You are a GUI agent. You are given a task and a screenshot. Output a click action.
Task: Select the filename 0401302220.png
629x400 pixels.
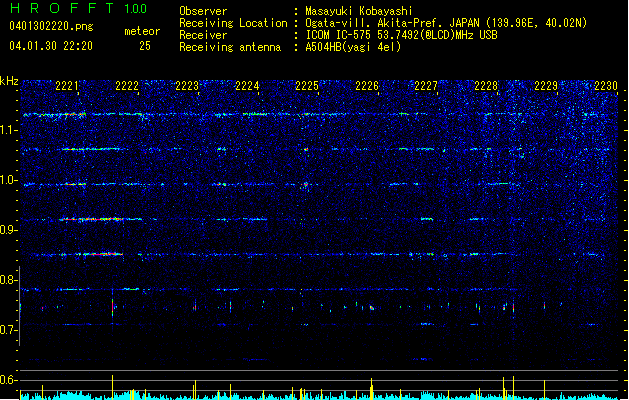(51, 26)
